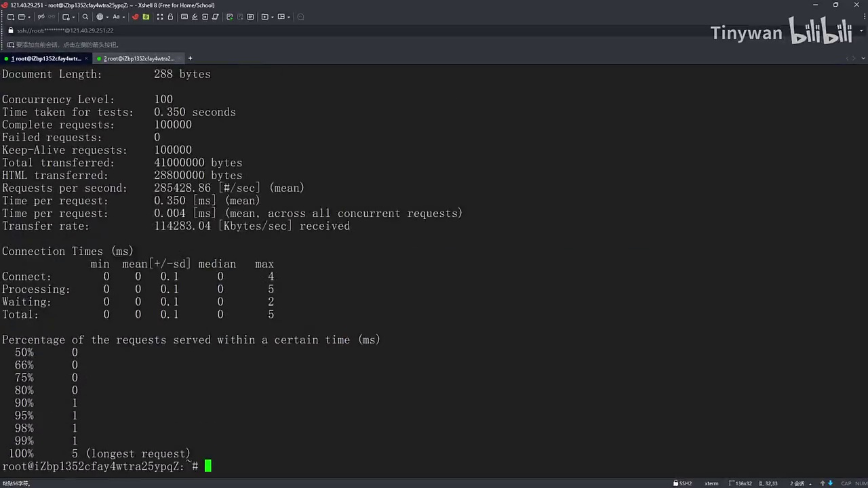
Task: Click the Font Aa icon
Action: [116, 17]
